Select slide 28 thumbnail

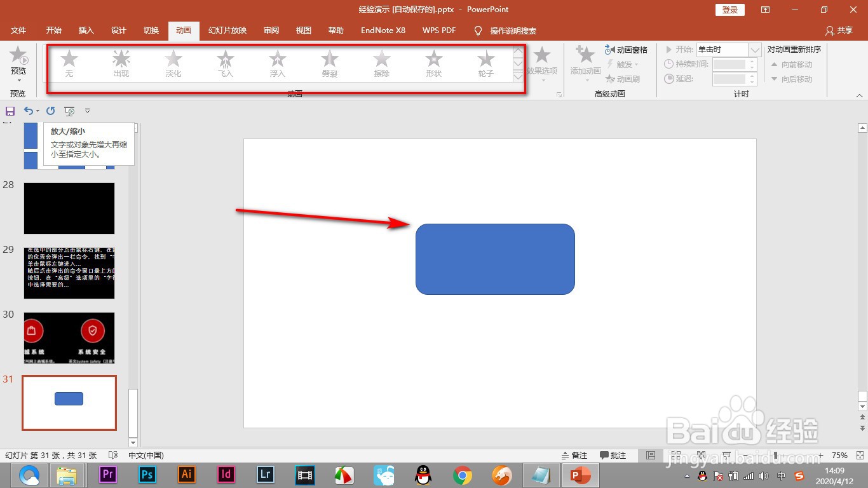coord(69,208)
